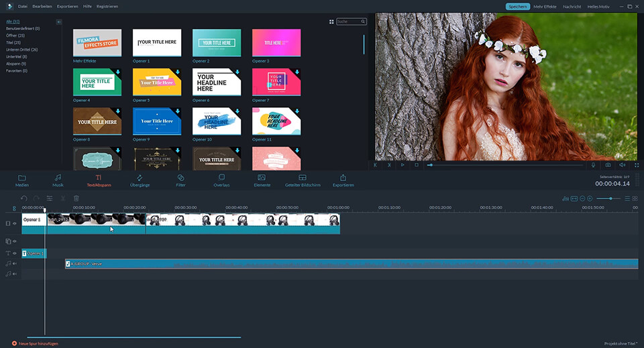This screenshot has height=348, width=644.
Task: Open the Bearbeiten menu
Action: 42,6
